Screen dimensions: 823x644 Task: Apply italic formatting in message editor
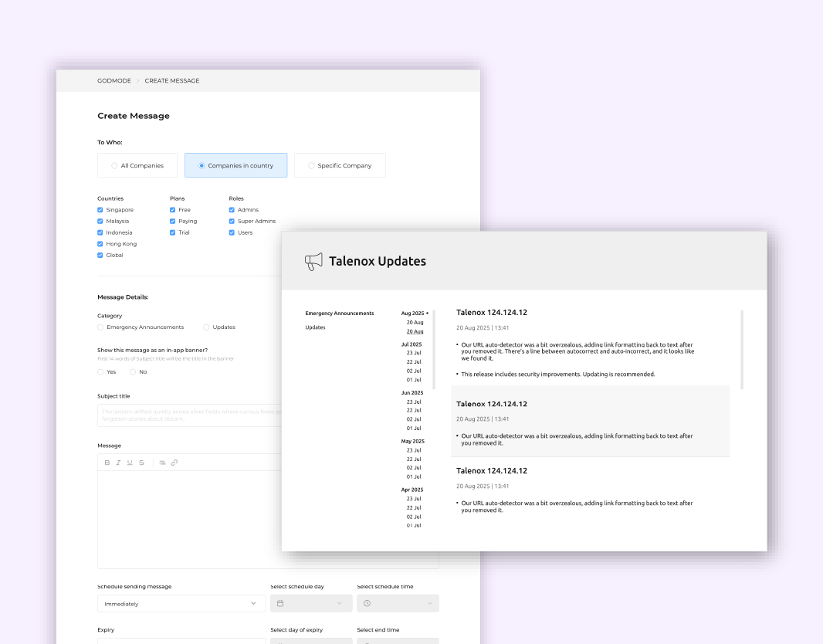pos(118,463)
